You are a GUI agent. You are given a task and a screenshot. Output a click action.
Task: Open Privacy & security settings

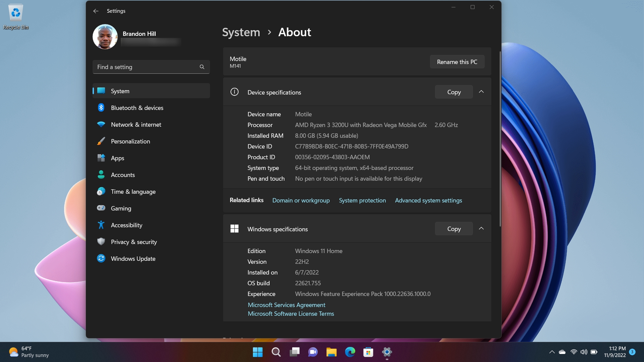click(x=133, y=242)
